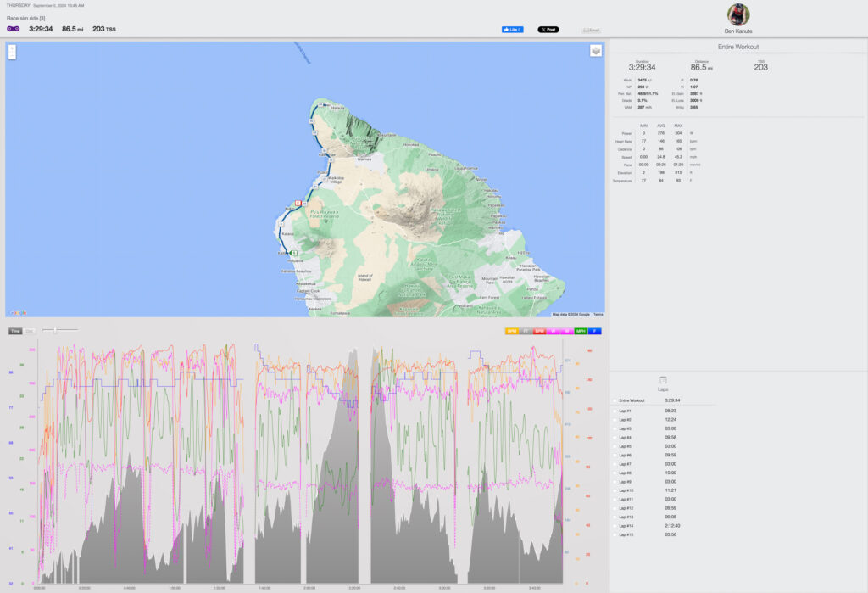Check the Lap #1 checkbox
The width and height of the screenshot is (868, 593).
615,410
